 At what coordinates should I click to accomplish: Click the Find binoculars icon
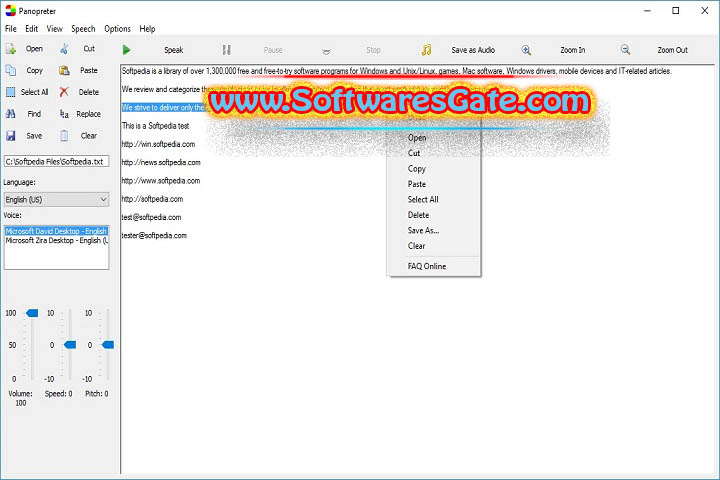tap(11, 113)
